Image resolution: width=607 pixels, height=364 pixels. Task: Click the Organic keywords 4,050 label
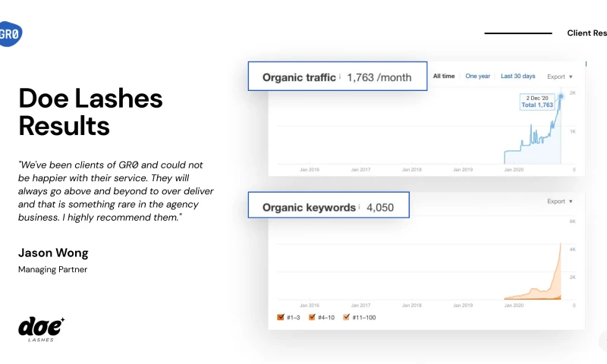(x=328, y=207)
